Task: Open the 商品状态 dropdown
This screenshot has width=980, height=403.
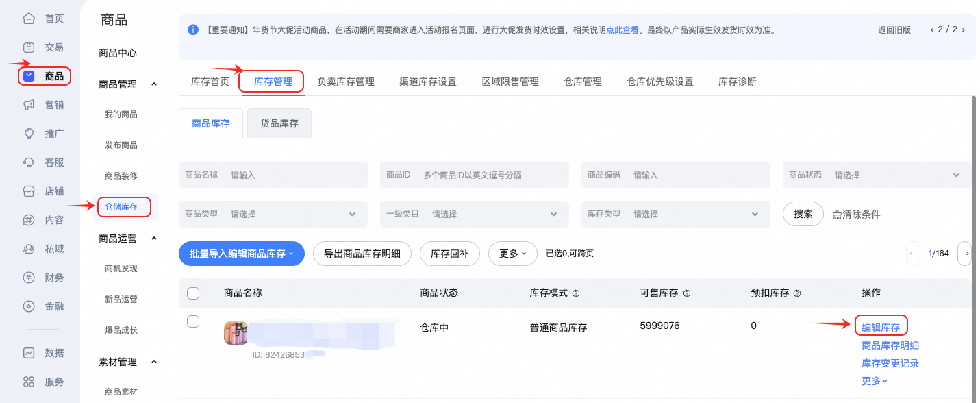Action: coord(877,175)
